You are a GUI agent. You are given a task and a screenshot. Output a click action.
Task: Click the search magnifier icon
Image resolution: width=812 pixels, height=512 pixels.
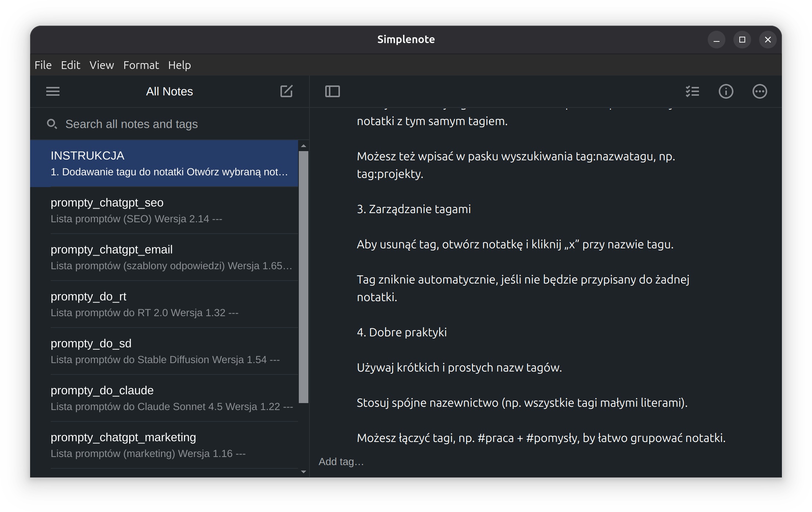pos(52,124)
